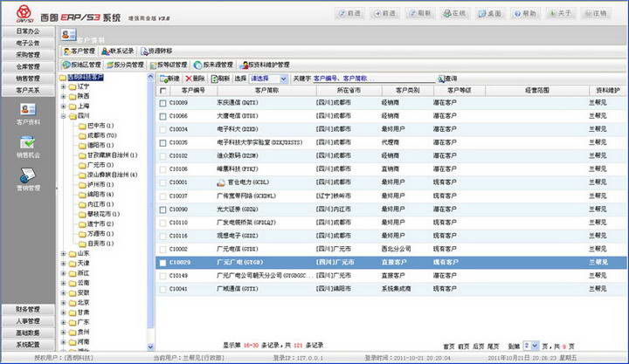Switch to the 资源转移 tab
This screenshot has width=629, height=364.
pyautogui.click(x=156, y=52)
